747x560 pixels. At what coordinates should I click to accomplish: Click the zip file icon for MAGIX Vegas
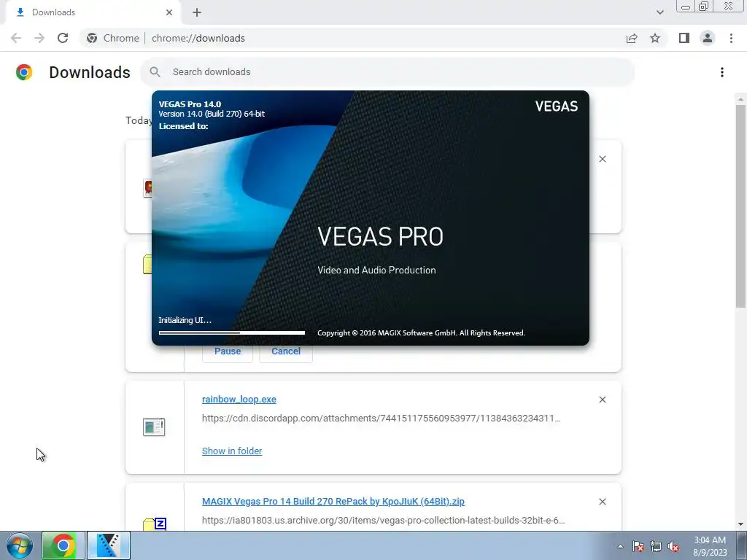[155, 524]
